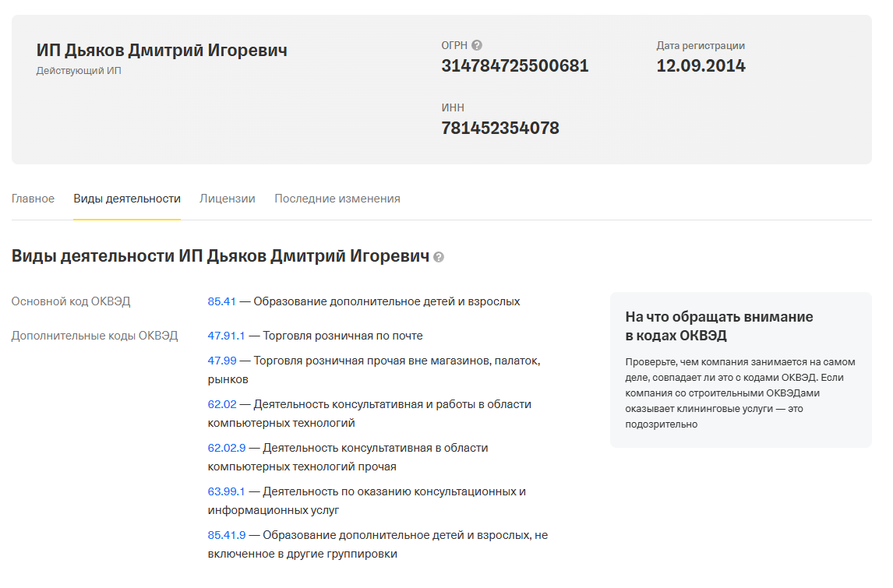Open the 62.02.9 code link

(226, 448)
